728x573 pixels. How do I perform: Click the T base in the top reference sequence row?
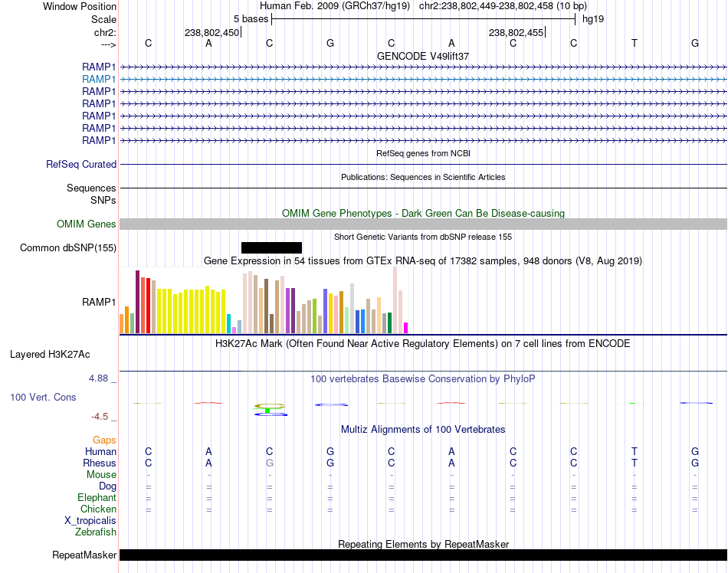pyautogui.click(x=635, y=43)
